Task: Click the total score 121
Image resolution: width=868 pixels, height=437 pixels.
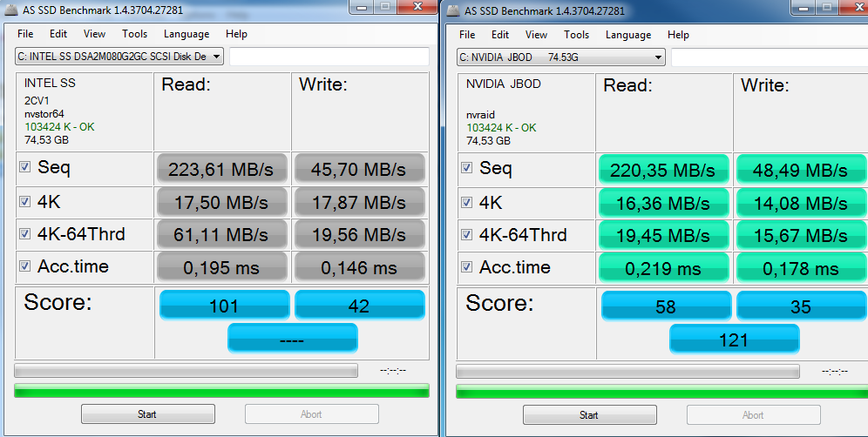Action: pos(734,340)
